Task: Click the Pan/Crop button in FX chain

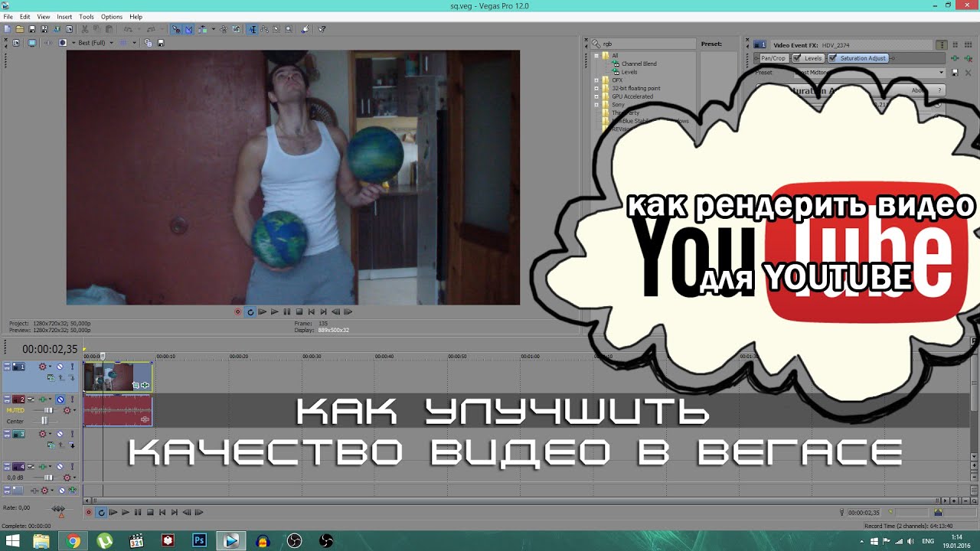Action: (x=773, y=58)
